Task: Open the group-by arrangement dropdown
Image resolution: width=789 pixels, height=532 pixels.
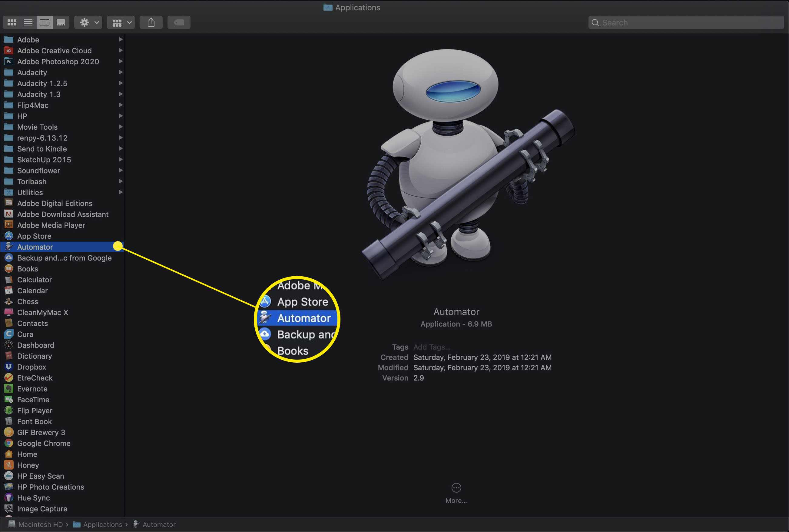Action: 121,22
